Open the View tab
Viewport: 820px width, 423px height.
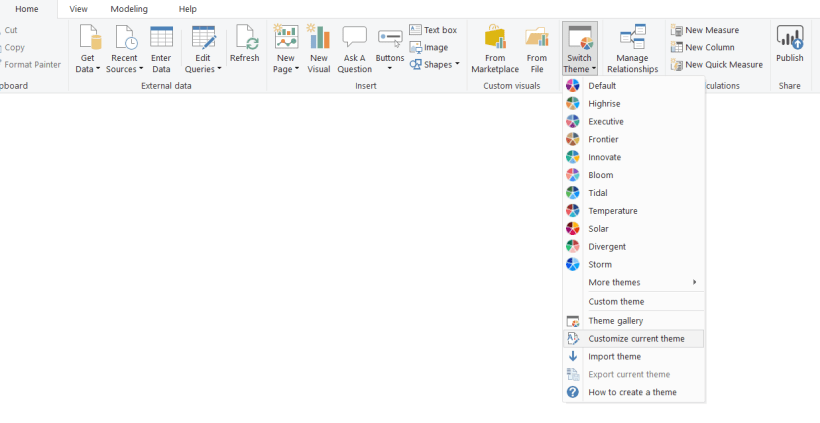[x=78, y=9]
